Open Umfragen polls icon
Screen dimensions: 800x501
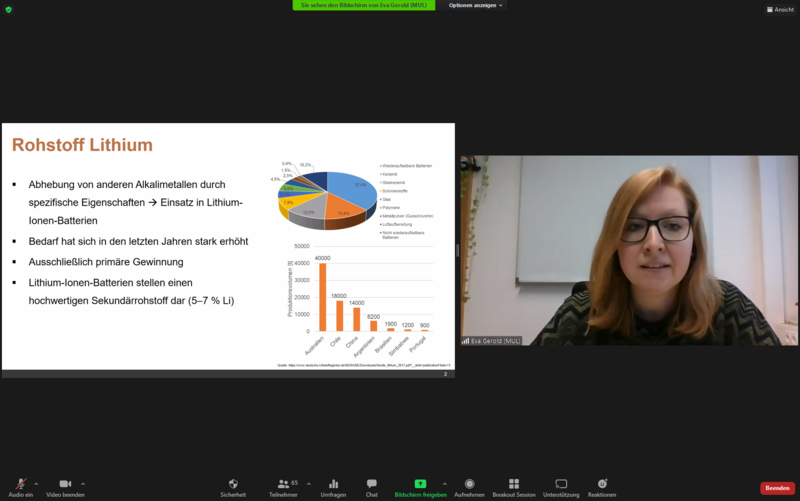point(333,485)
